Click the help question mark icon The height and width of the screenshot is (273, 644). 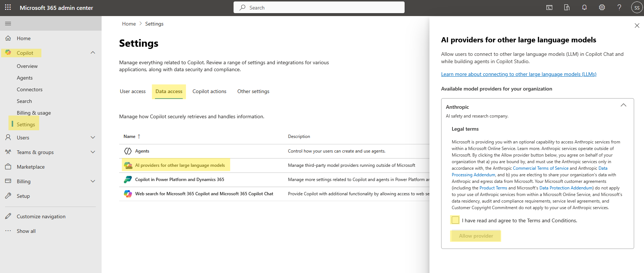pyautogui.click(x=619, y=8)
